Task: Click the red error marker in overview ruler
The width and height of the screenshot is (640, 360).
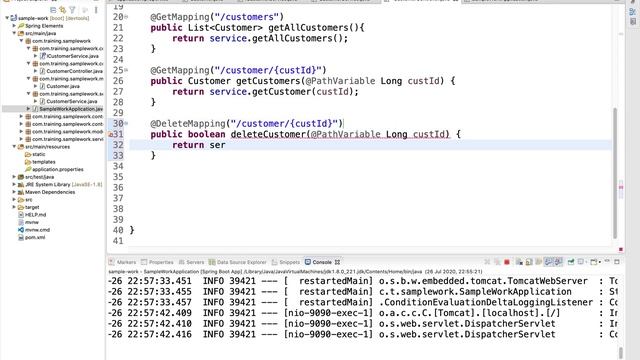Action: [621, 187]
